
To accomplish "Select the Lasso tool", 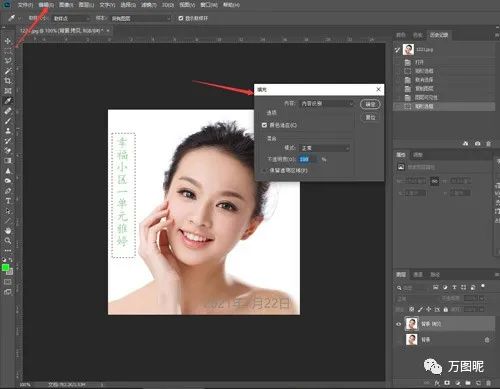I will tap(8, 61).
